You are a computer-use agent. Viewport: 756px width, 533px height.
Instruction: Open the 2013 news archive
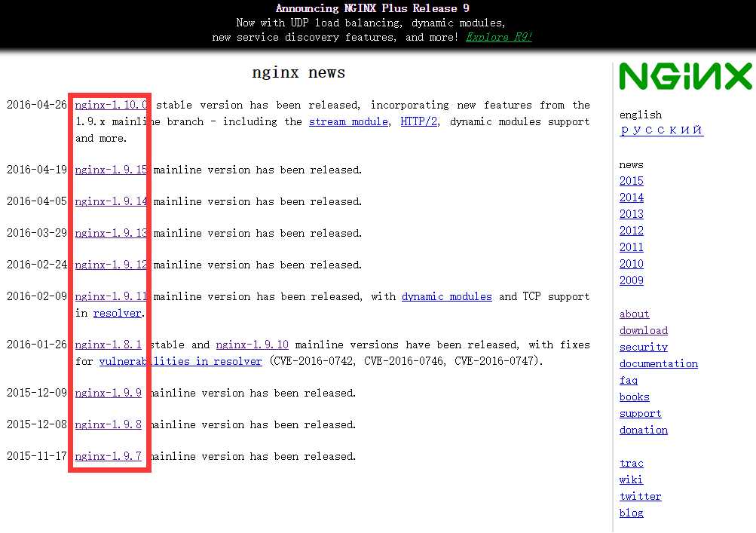tap(632, 214)
